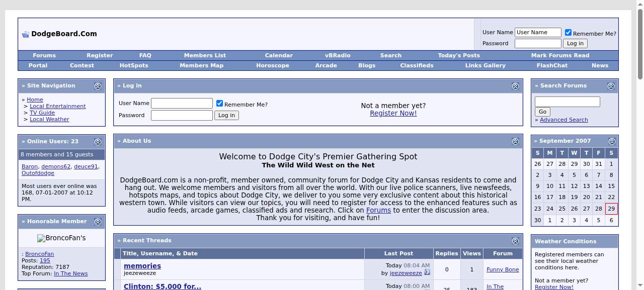Screen dimensions: 644x290
Task: Open Today's Posts menu item
Action: tap(459, 55)
